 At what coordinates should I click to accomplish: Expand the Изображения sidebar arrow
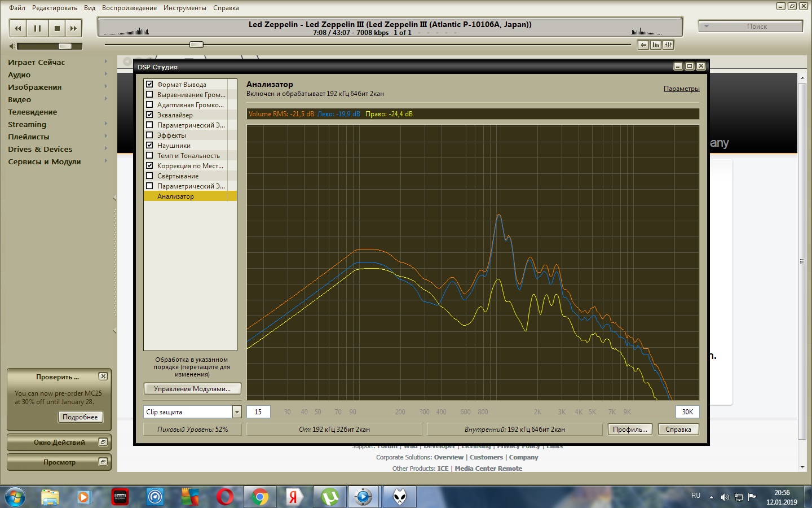tap(105, 86)
